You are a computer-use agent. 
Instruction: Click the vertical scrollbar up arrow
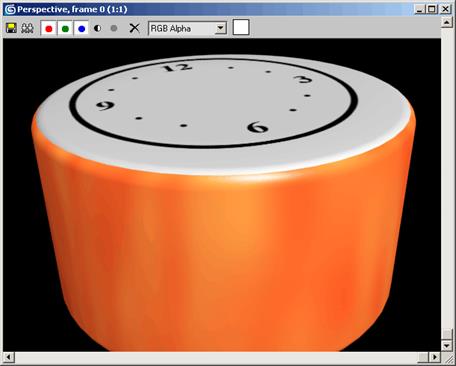click(x=446, y=22)
